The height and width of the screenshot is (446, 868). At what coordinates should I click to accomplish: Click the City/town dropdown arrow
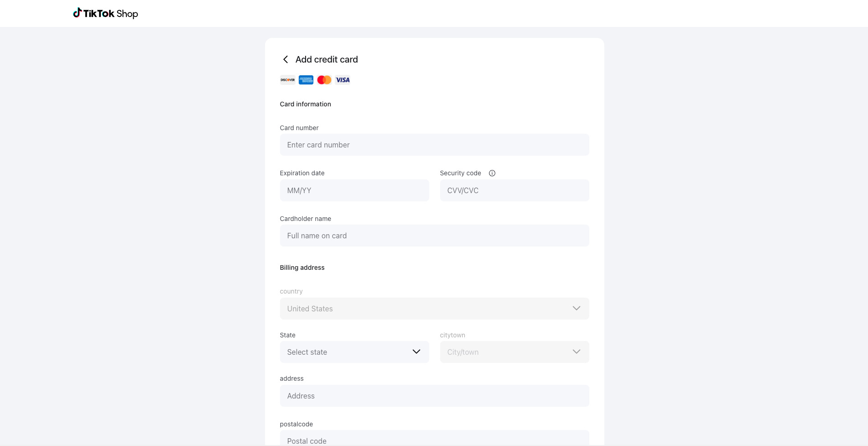576,352
